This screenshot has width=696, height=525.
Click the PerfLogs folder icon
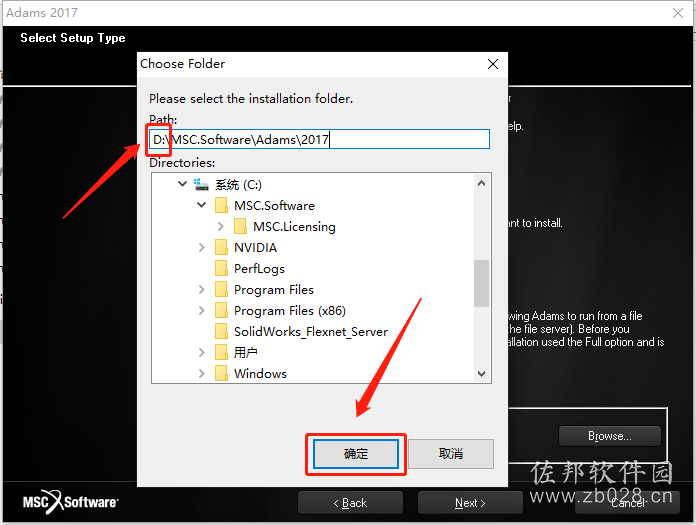tap(221, 268)
